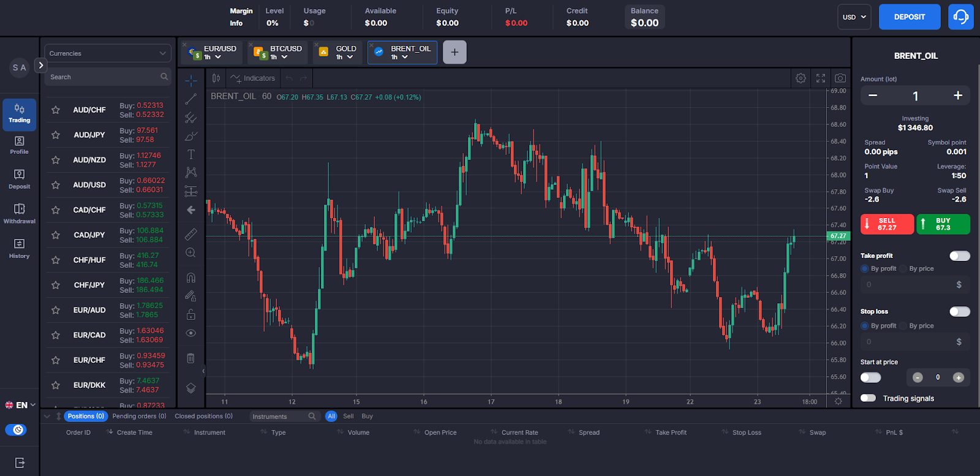Expand the EN language selector
980x476 pixels.
coord(21,405)
